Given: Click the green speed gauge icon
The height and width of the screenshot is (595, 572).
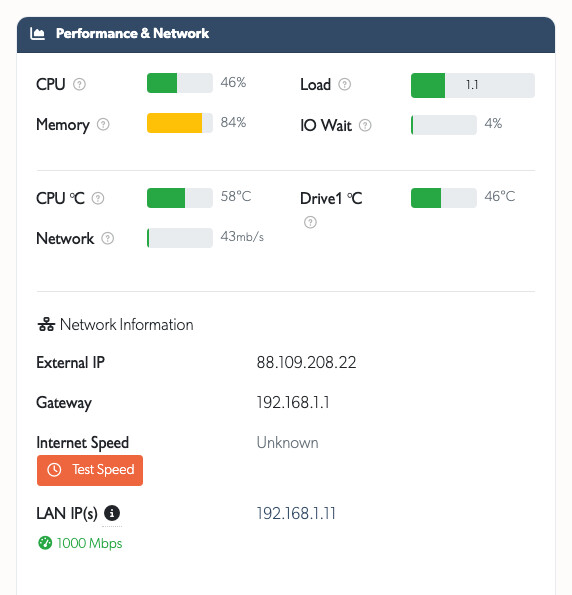Looking at the screenshot, I should 45,543.
